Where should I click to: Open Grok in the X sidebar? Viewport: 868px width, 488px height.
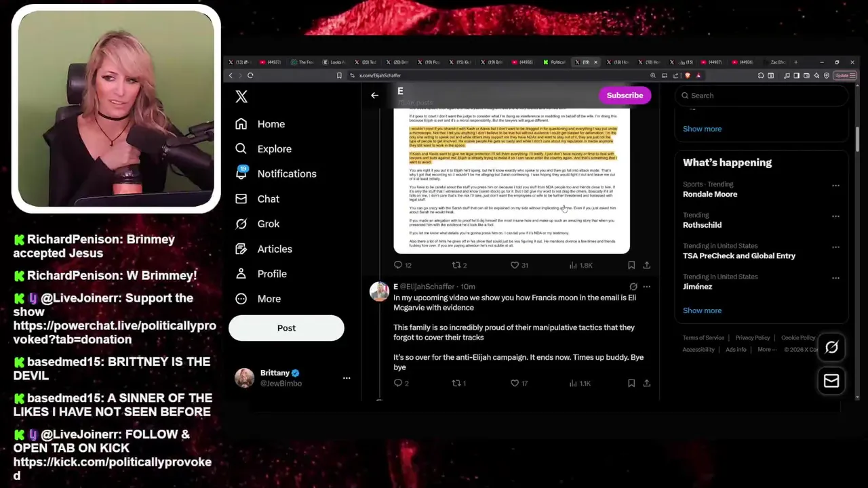click(257, 224)
